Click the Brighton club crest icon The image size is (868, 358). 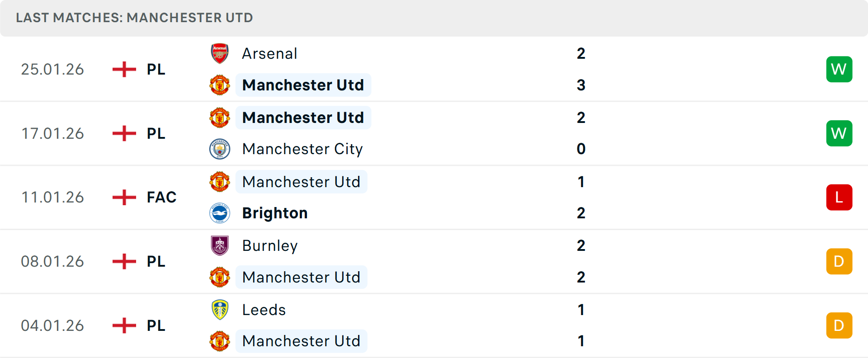click(x=220, y=213)
